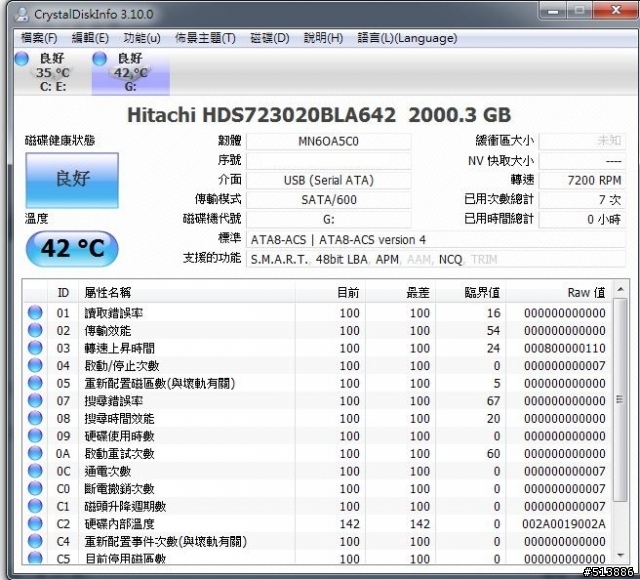Click the blue 良好 health status button
Screen dimensions: 640x580
(72, 180)
